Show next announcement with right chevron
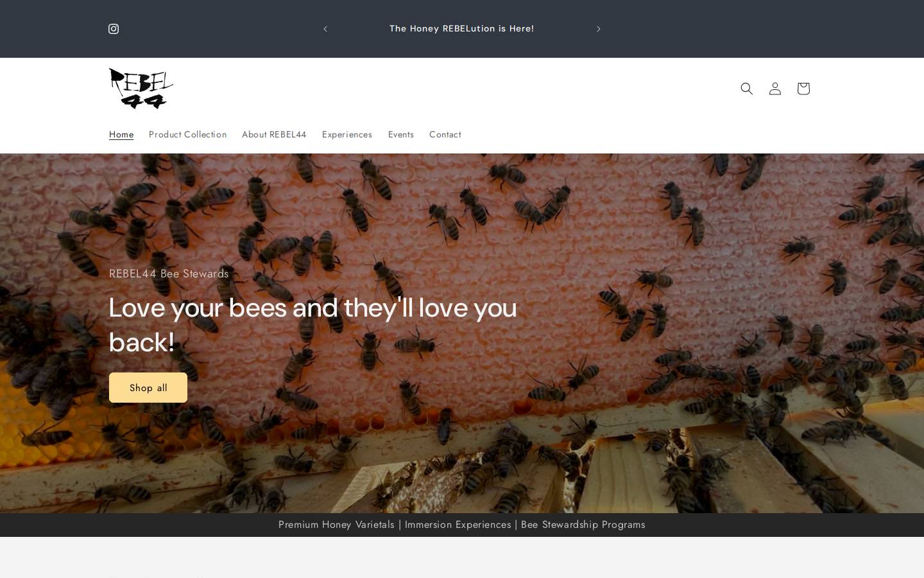924x578 pixels. (598, 29)
